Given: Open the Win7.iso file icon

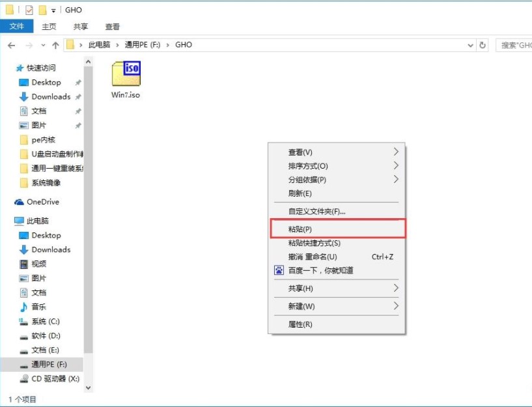Looking at the screenshot, I should coord(126,73).
